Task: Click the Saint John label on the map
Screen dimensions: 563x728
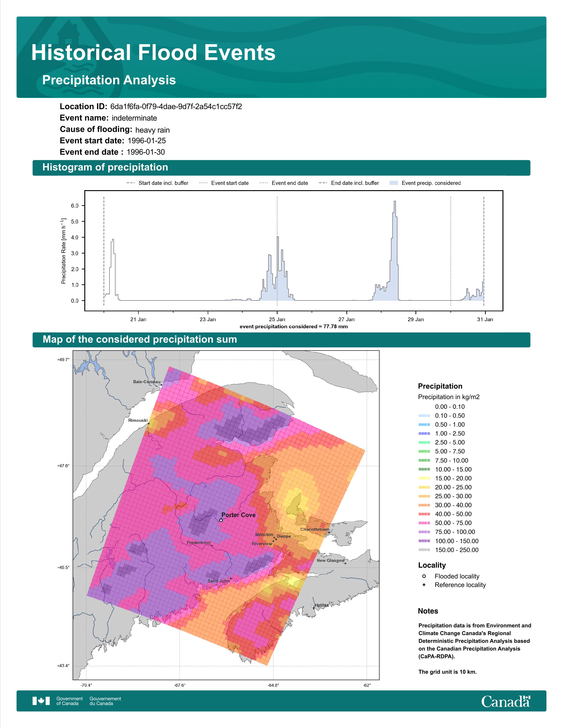Action: tap(218, 581)
